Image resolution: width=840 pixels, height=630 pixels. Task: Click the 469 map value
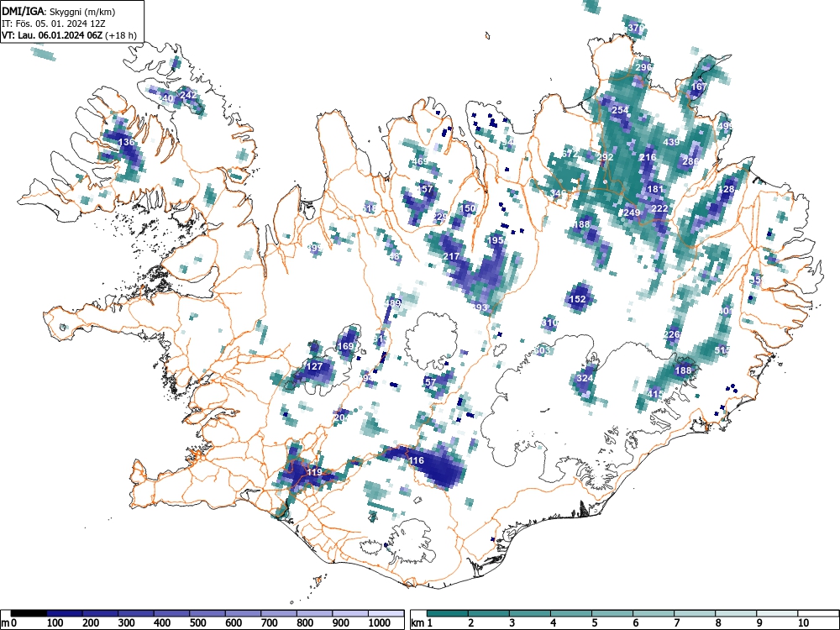point(420,161)
